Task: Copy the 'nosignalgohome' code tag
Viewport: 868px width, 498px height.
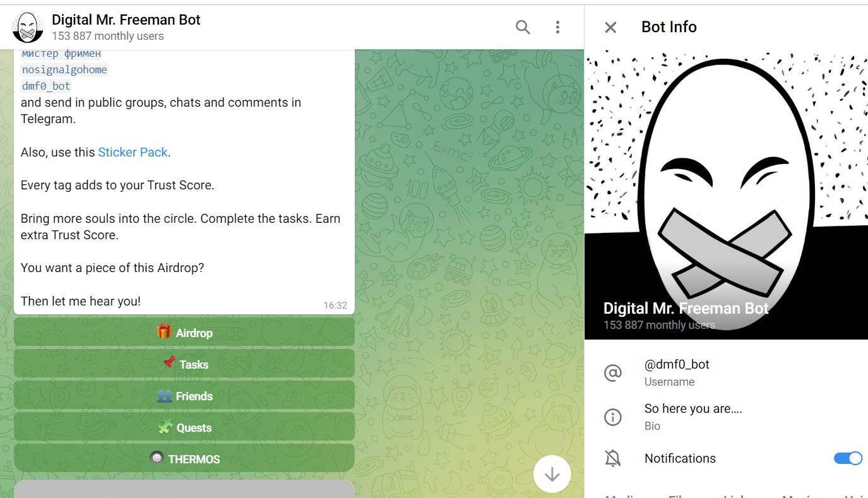Action: (64, 69)
